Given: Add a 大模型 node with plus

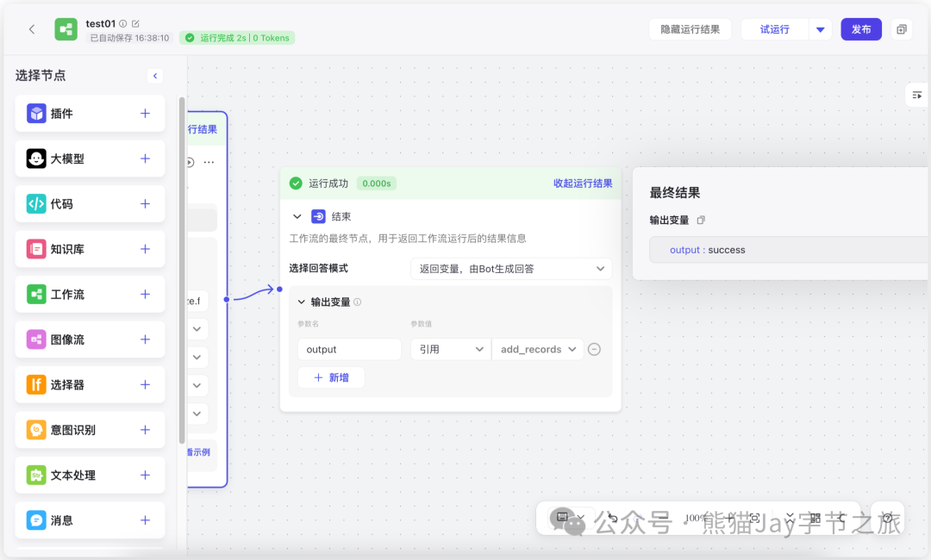Looking at the screenshot, I should click(145, 159).
